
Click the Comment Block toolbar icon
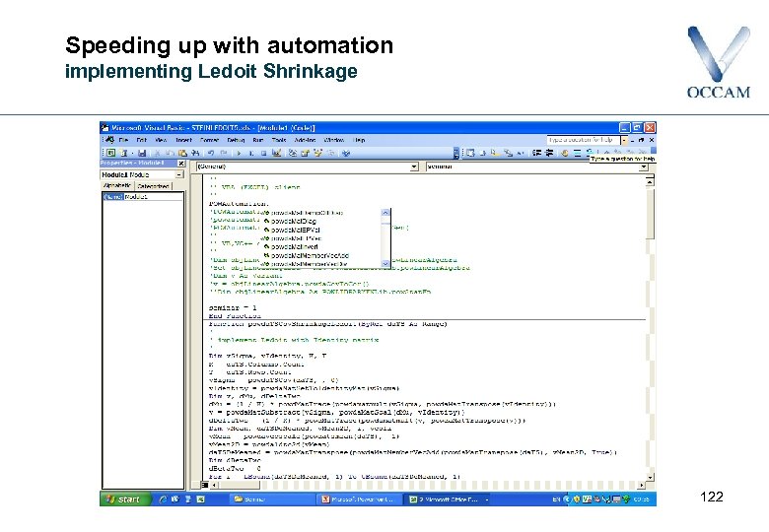(x=577, y=153)
